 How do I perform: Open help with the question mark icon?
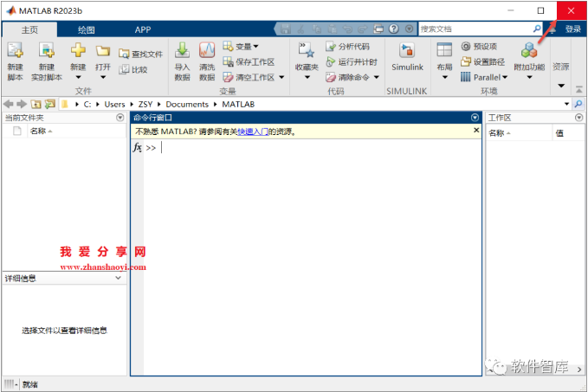[x=393, y=29]
